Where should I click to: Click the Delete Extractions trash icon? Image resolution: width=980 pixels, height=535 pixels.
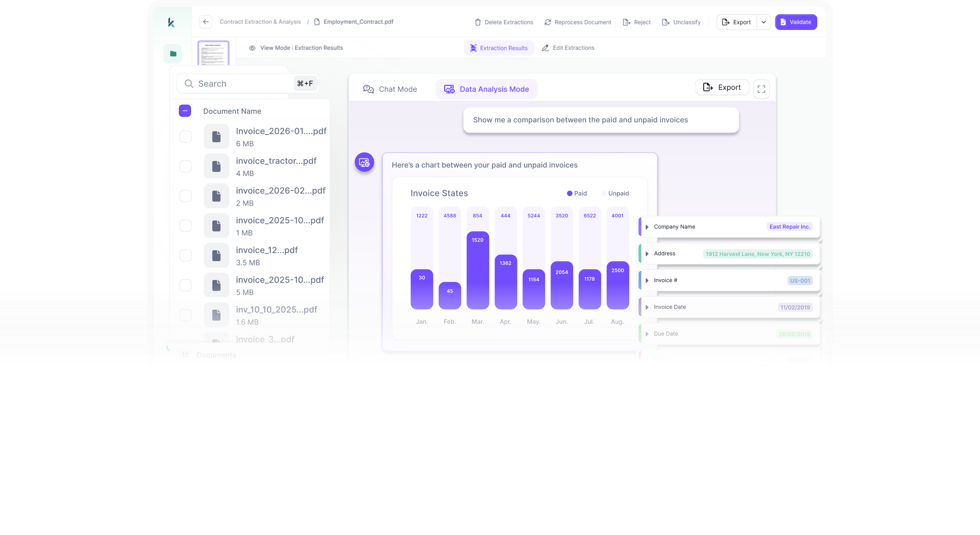478,22
